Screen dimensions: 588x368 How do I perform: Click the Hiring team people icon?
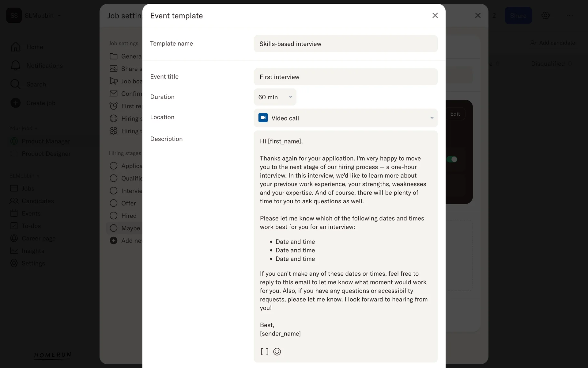114,131
